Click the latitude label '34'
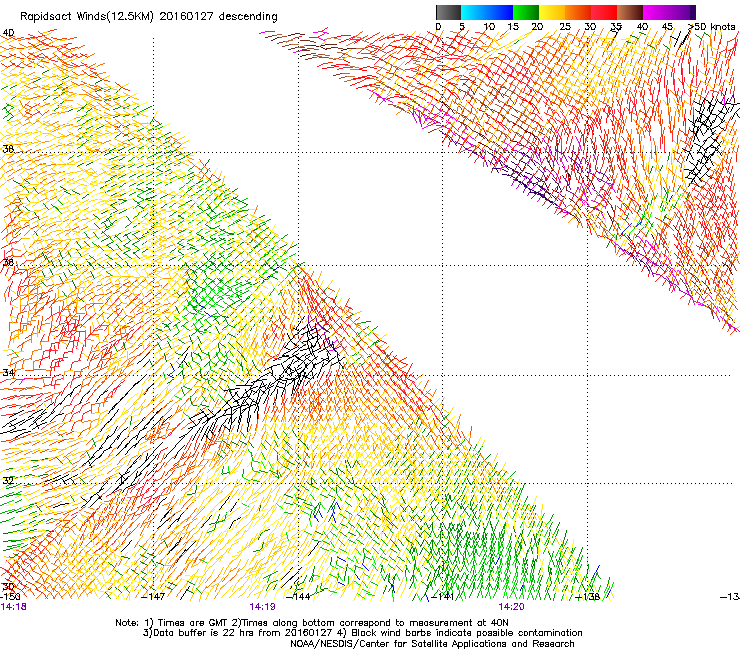 (x=8, y=372)
